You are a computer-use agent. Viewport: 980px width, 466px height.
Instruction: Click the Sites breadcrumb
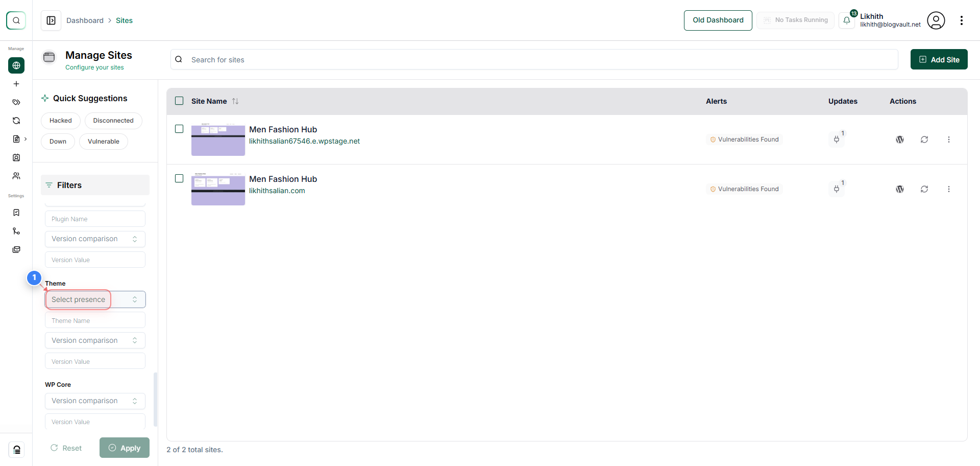click(124, 20)
